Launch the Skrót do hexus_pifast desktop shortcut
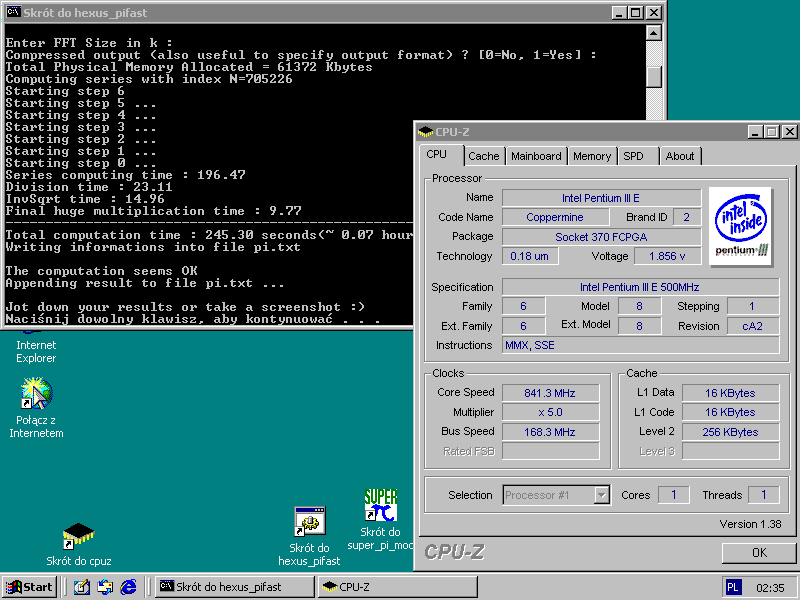The width and height of the screenshot is (800, 600). click(x=309, y=536)
